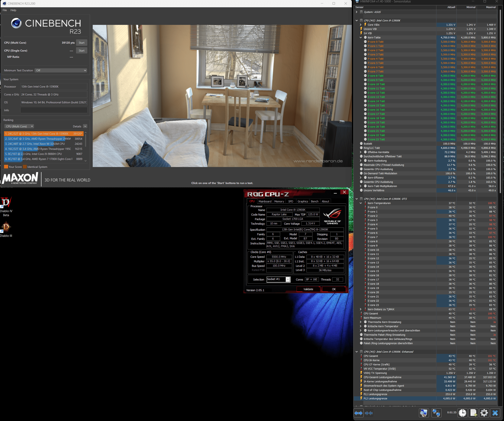Image resolution: width=504 pixels, height=421 pixels.
Task: Click the OK button in CPU-Z
Action: coord(334,289)
